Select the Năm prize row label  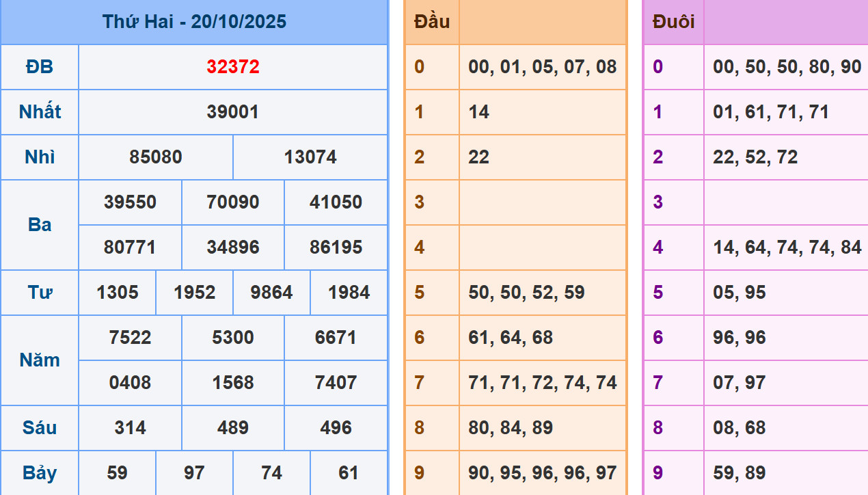(40, 360)
